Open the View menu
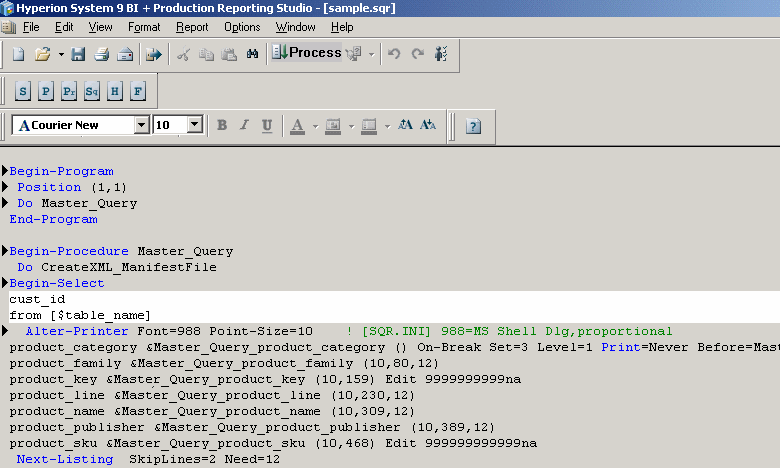 [100, 27]
